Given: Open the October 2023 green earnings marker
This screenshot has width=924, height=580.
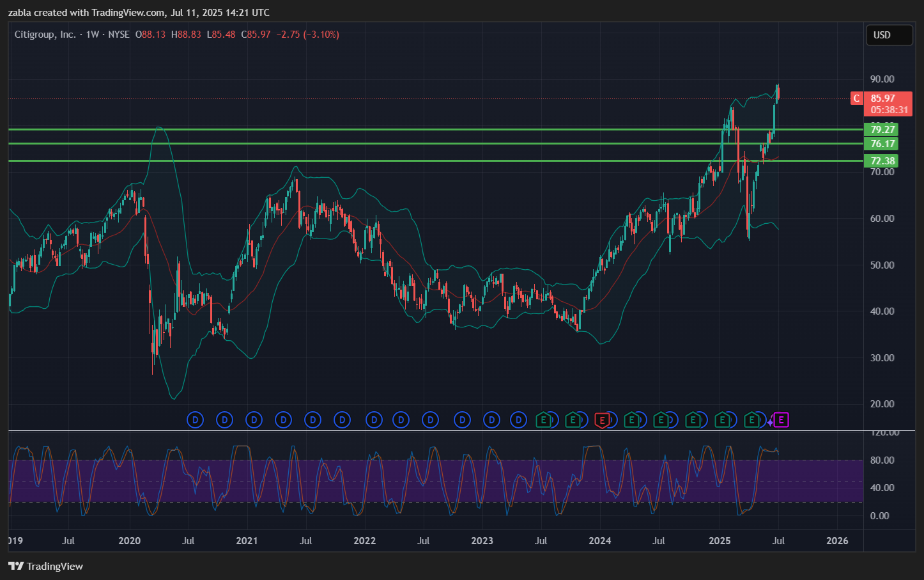Looking at the screenshot, I should (x=573, y=420).
